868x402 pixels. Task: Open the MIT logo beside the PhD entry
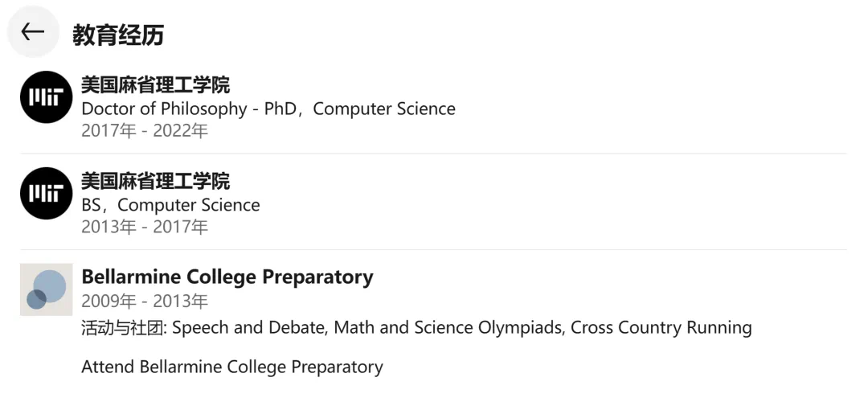(47, 97)
